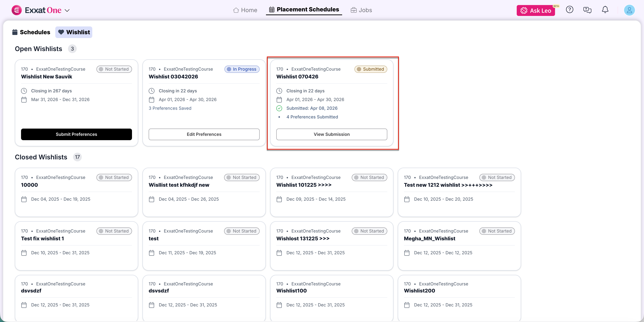The height and width of the screenshot is (322, 644).
Task: Click the Home house icon
Action: pyautogui.click(x=236, y=10)
